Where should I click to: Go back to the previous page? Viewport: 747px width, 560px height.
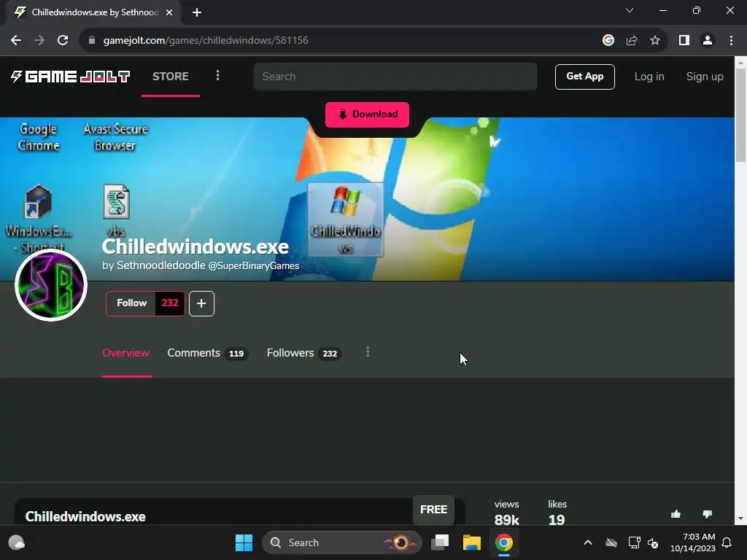click(x=16, y=41)
